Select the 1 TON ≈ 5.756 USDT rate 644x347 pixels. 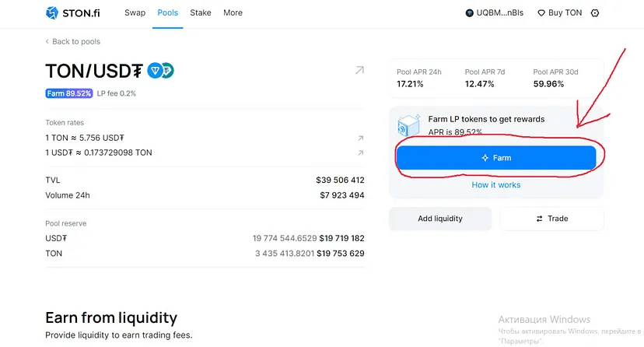coord(85,138)
